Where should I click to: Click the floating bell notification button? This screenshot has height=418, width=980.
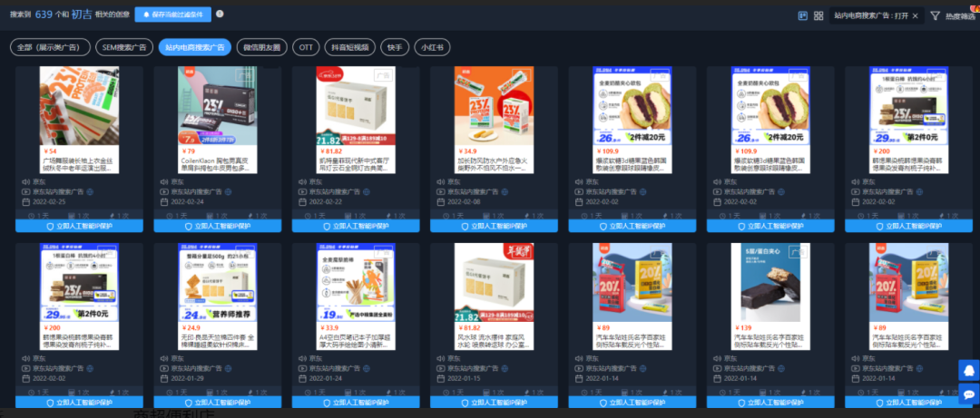tap(969, 370)
